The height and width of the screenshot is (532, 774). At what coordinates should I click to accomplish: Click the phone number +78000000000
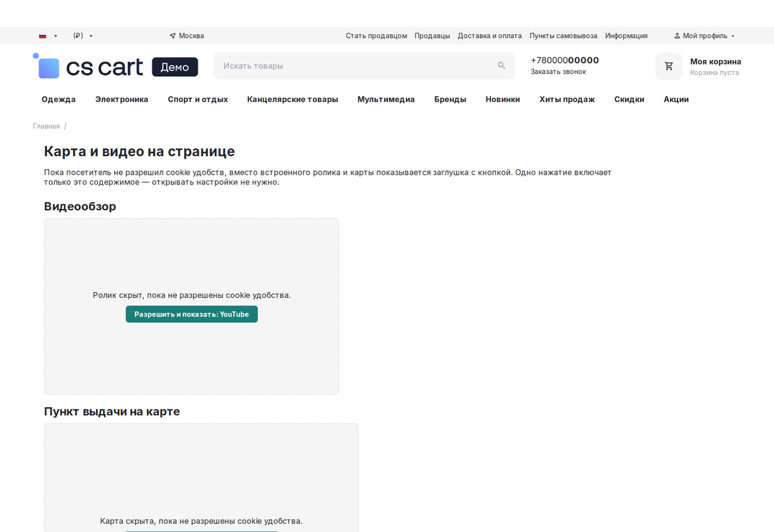565,61
